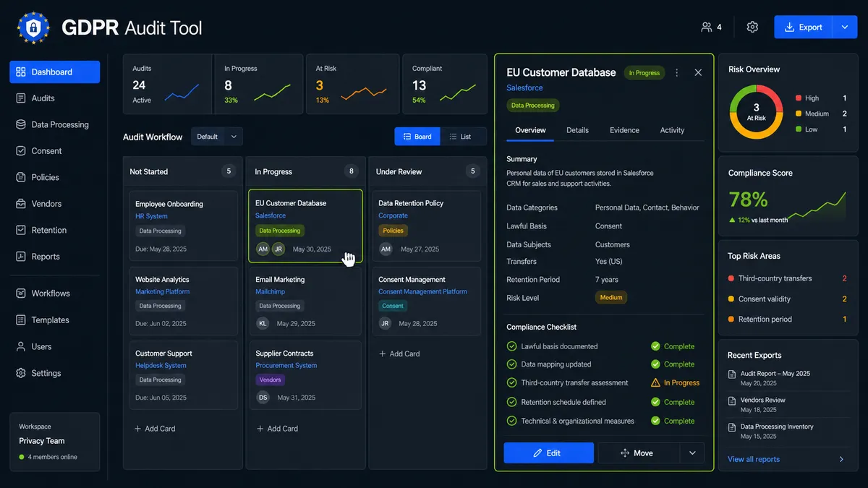868x488 pixels.
Task: Click the Workflows sidebar icon
Action: [x=20, y=294]
